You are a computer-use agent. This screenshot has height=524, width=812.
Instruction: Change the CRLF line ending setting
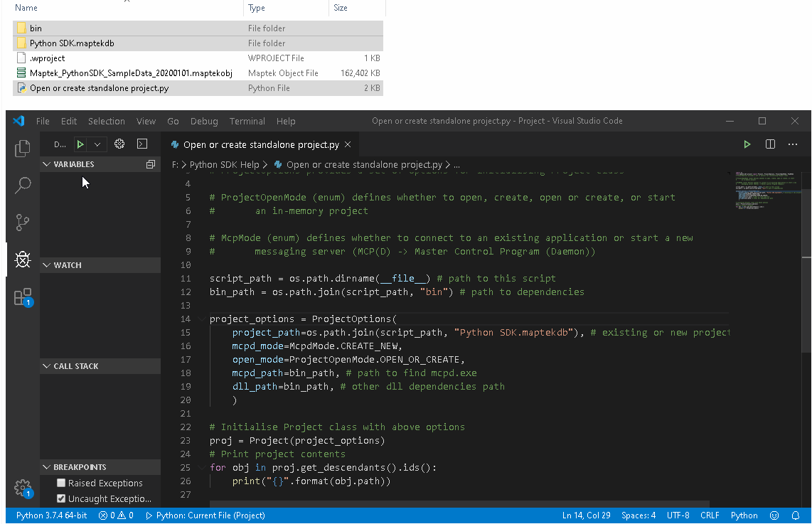click(710, 515)
